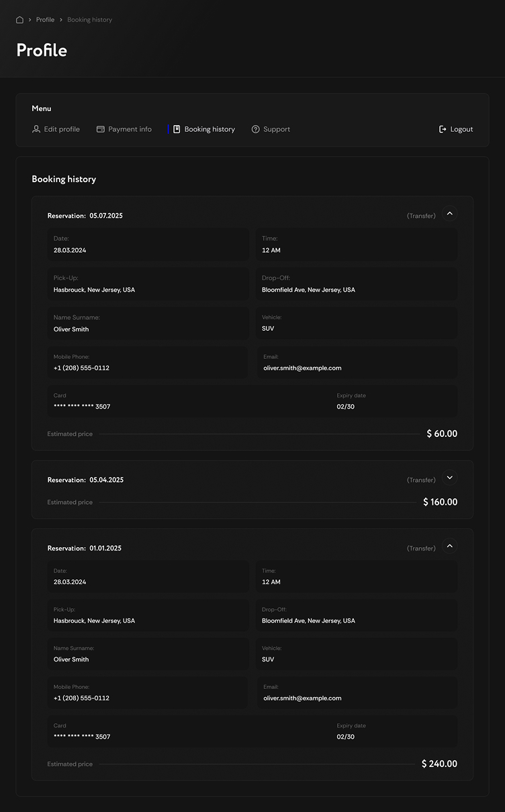The width and height of the screenshot is (505, 812).
Task: Click the home icon in breadcrumb
Action: click(19, 19)
